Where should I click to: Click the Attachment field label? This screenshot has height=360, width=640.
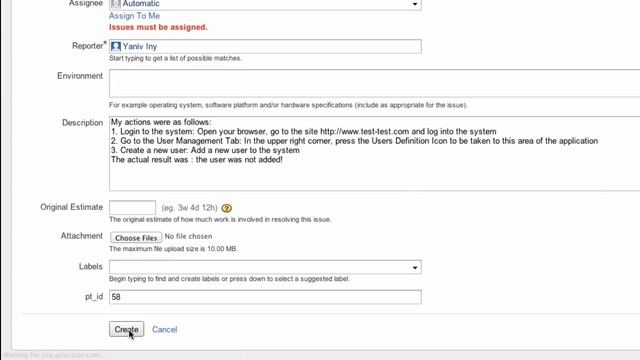(82, 236)
